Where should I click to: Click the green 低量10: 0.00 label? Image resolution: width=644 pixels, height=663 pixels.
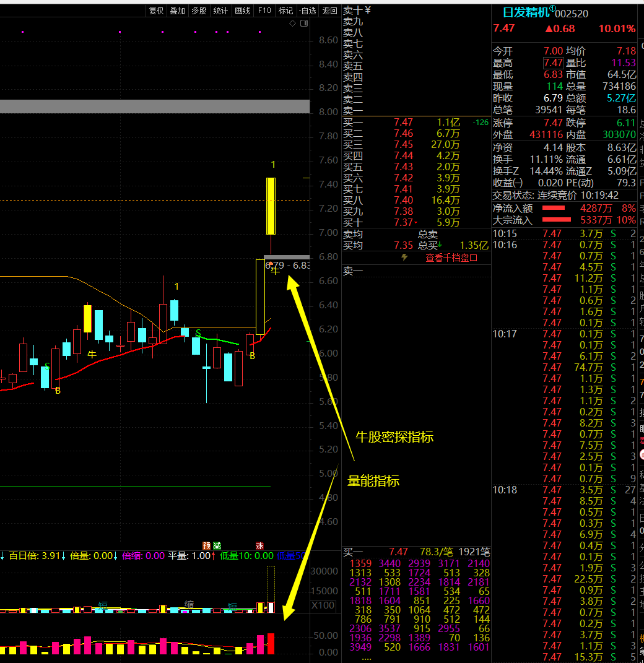pyautogui.click(x=246, y=556)
